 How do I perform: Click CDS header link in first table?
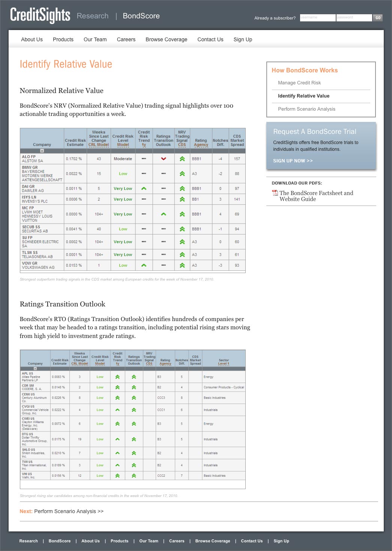pyautogui.click(x=182, y=145)
